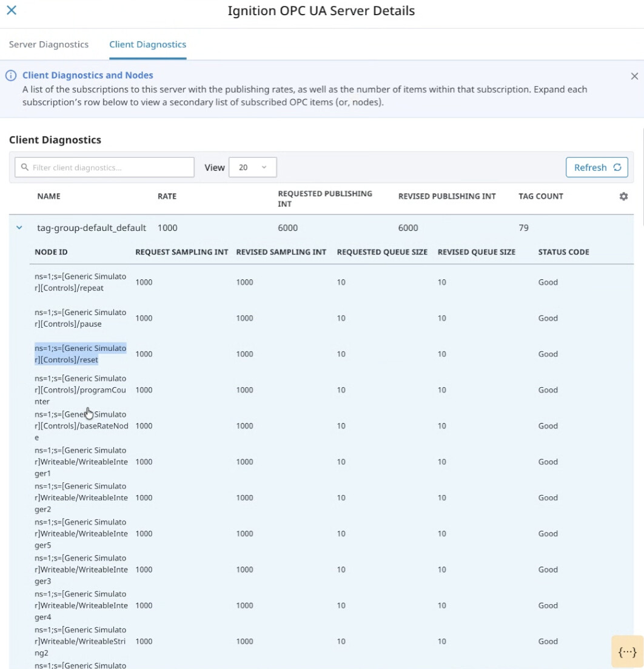Select the WriteableInteger3 node ID
The width and height of the screenshot is (644, 669).
pos(81,569)
